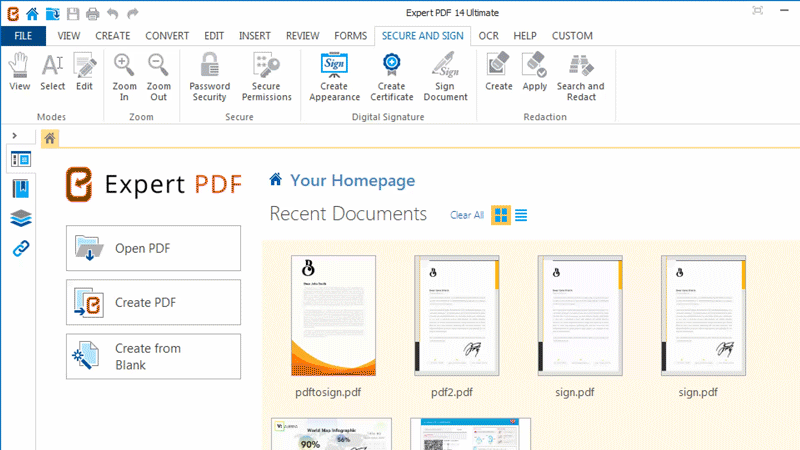Select the SECURE AND SIGN ribbon tab
Image resolution: width=800 pixels, height=450 pixels.
(x=422, y=36)
